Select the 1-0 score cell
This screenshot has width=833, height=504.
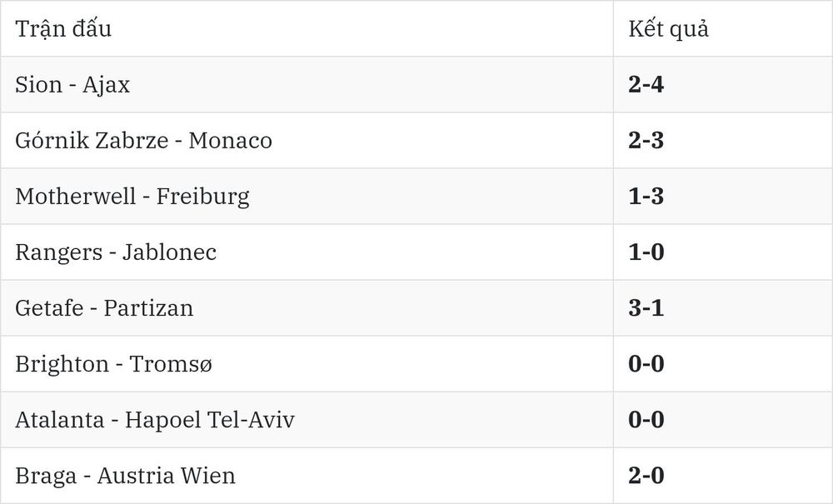pyautogui.click(x=722, y=252)
